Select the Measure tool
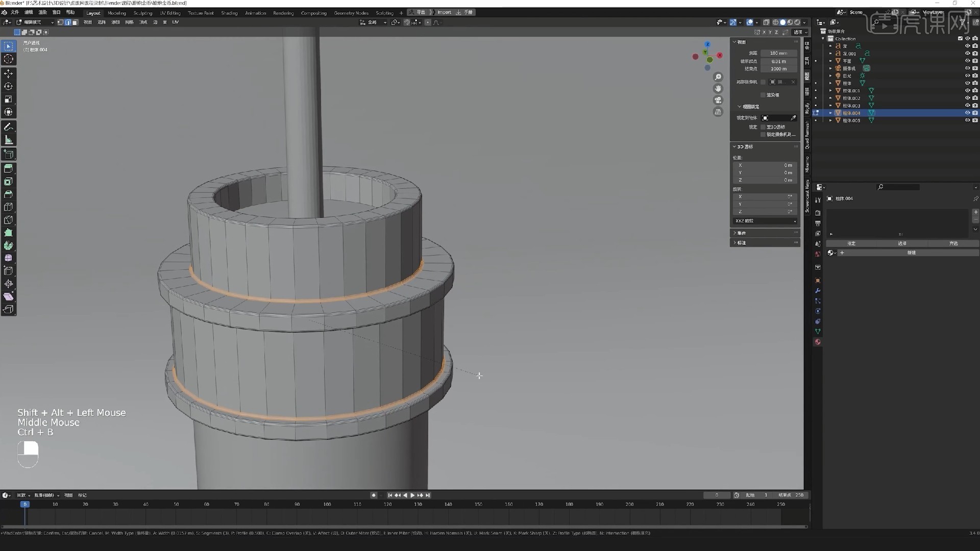 (x=8, y=140)
